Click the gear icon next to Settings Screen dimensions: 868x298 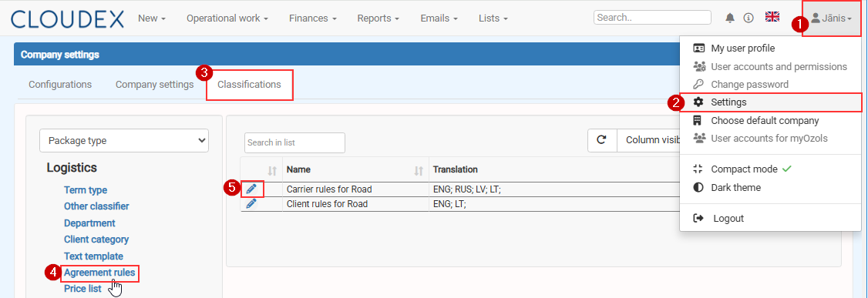[x=698, y=102]
